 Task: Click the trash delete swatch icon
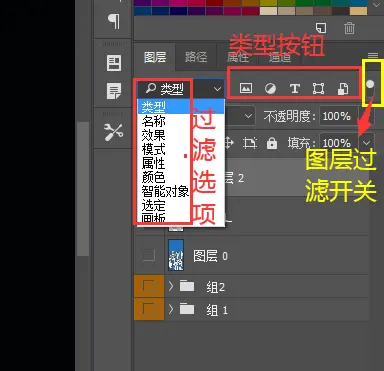pyautogui.click(x=349, y=28)
